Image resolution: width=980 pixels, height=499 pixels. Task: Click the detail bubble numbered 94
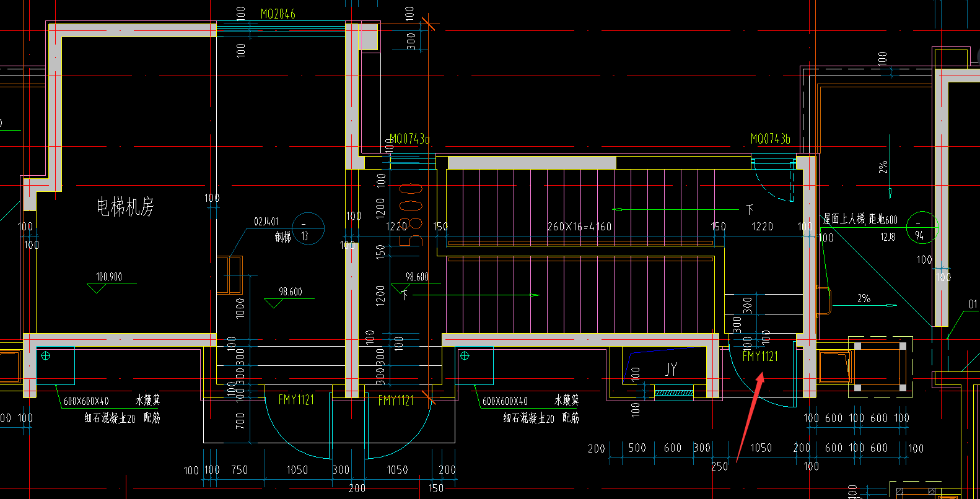click(922, 227)
